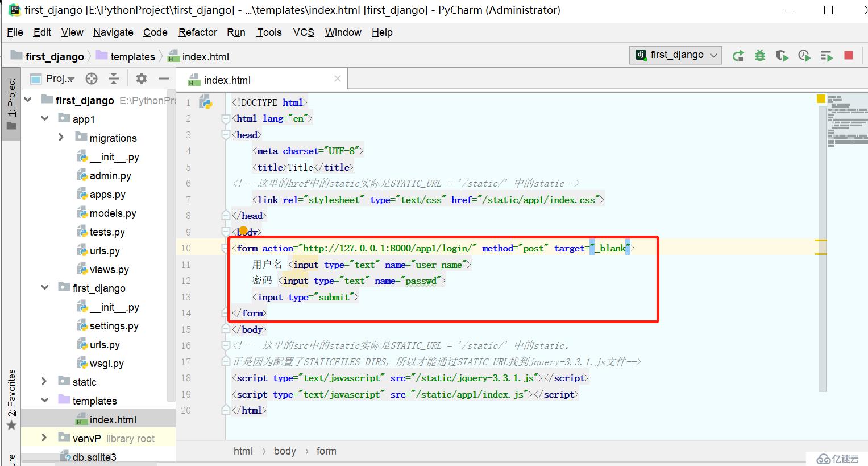Select wsgi.py in the project tree
The width and height of the screenshot is (868, 466).
pos(106,364)
